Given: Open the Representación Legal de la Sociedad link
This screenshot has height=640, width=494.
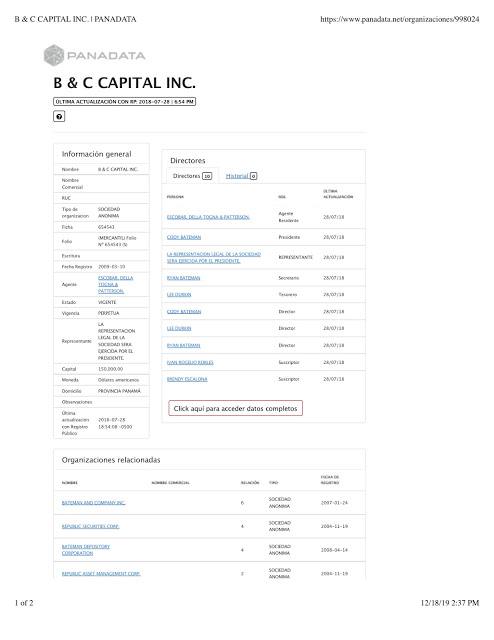Looking at the screenshot, I should click(214, 258).
